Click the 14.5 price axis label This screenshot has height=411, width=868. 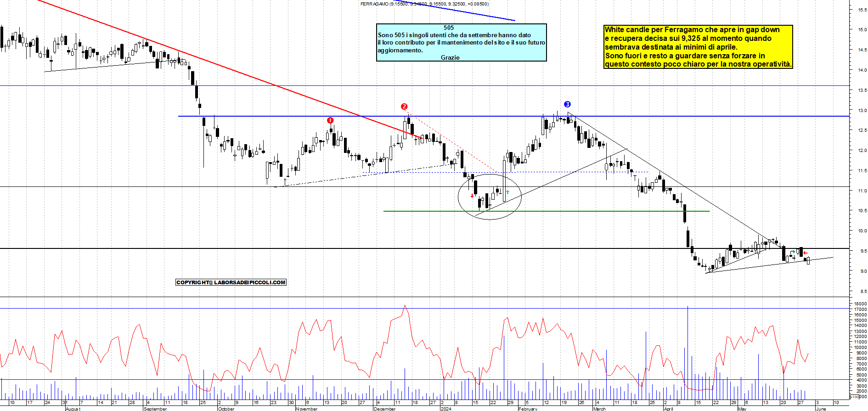point(862,50)
